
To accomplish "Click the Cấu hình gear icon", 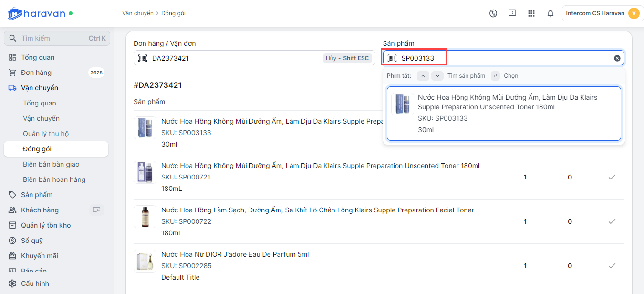I will click(x=12, y=283).
